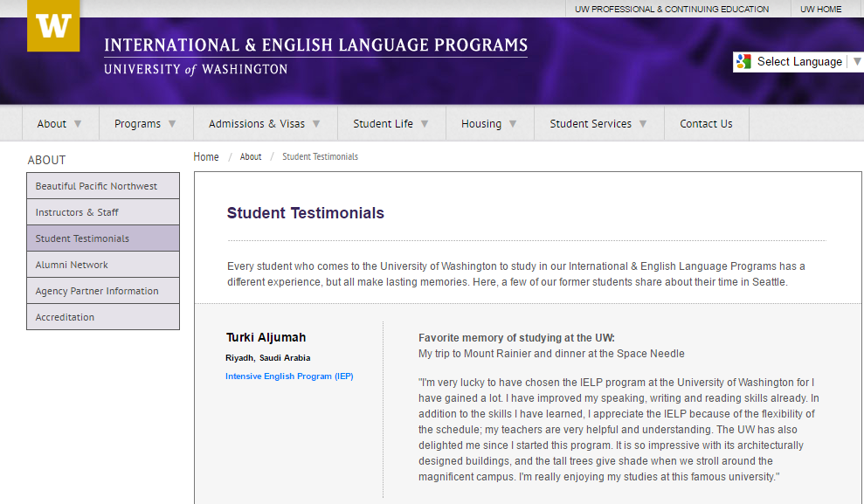The width and height of the screenshot is (864, 504).
Task: Open Agency Partner Information sidebar item
Action: coord(103,291)
